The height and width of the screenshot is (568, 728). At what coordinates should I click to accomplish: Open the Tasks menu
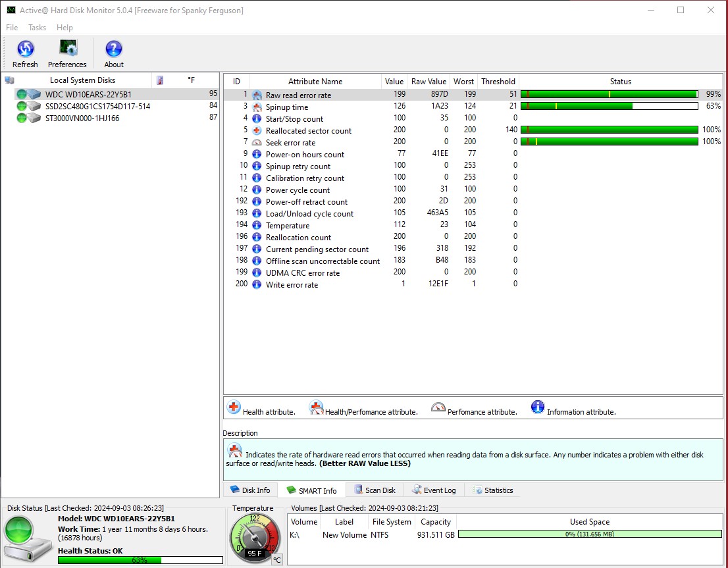(x=37, y=28)
